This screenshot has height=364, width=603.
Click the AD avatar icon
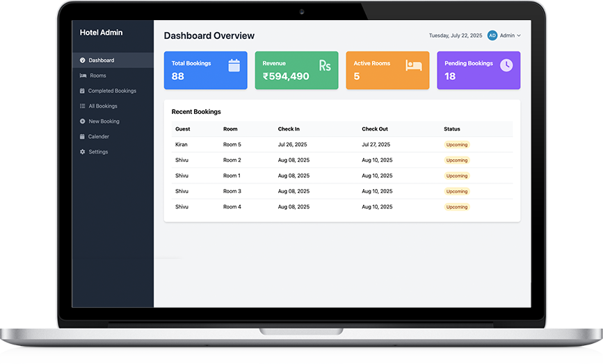point(492,35)
